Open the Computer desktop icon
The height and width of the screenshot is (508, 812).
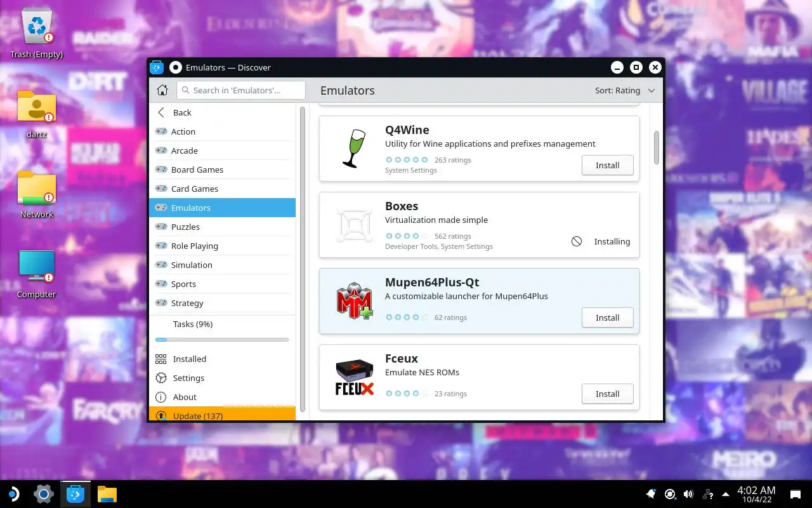[36, 265]
